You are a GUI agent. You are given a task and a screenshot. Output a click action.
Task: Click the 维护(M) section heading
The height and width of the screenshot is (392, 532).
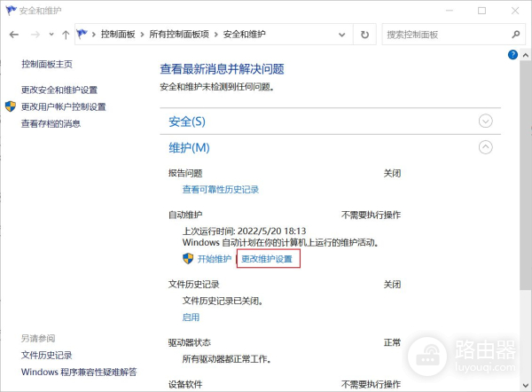[189, 147]
